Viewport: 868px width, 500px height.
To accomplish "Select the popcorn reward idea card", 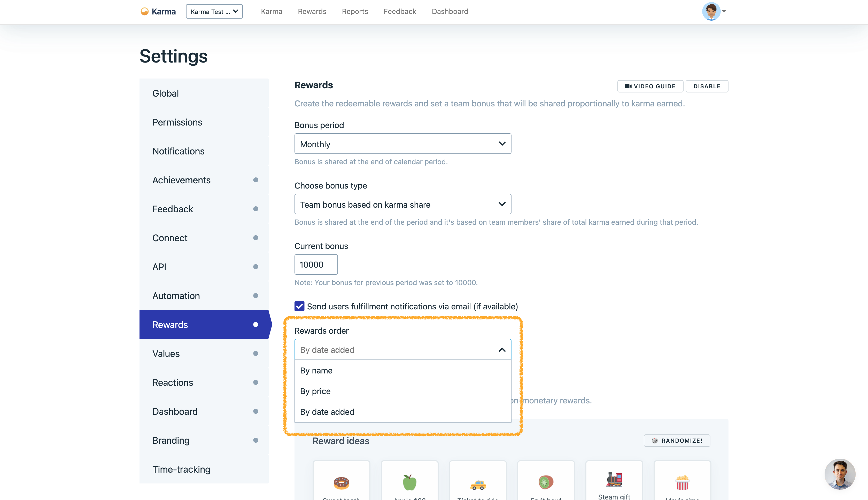I will (682, 482).
